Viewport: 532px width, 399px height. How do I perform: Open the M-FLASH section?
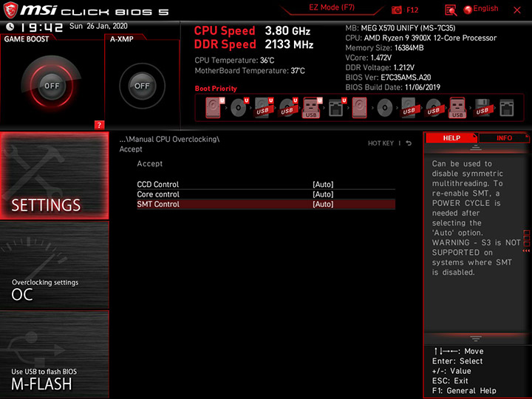(x=54, y=354)
